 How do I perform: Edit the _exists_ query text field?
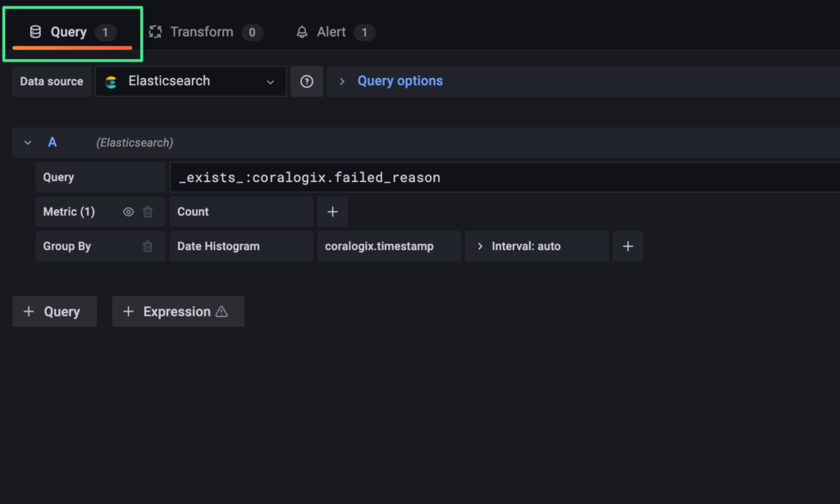click(x=504, y=178)
